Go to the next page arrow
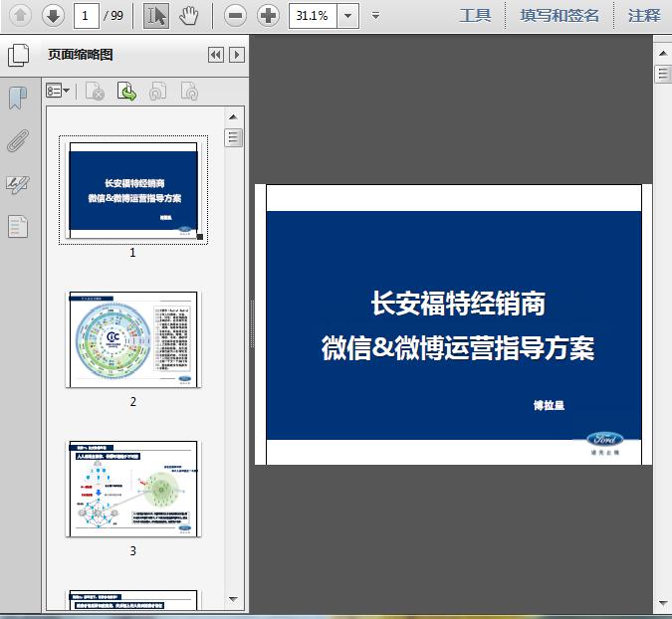 pyautogui.click(x=53, y=16)
